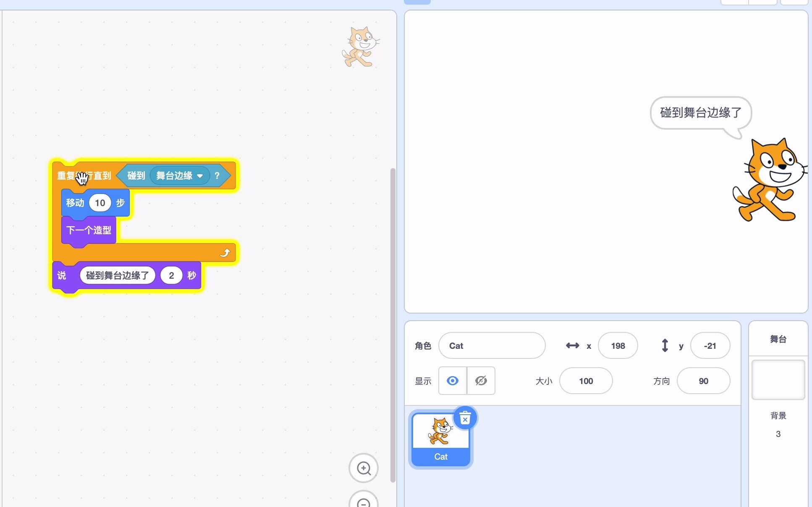Click the zoom in magnifier button
The width and height of the screenshot is (812, 507).
(x=364, y=468)
